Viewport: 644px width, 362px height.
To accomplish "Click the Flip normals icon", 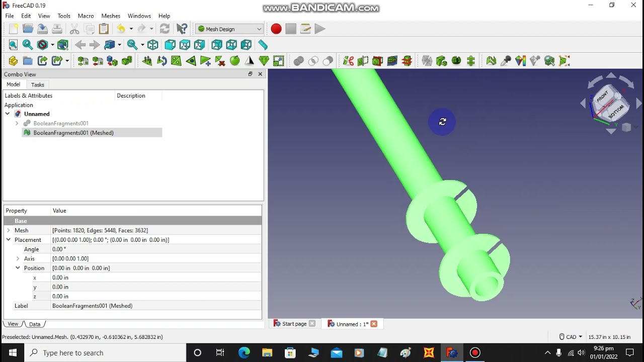I will [162, 61].
